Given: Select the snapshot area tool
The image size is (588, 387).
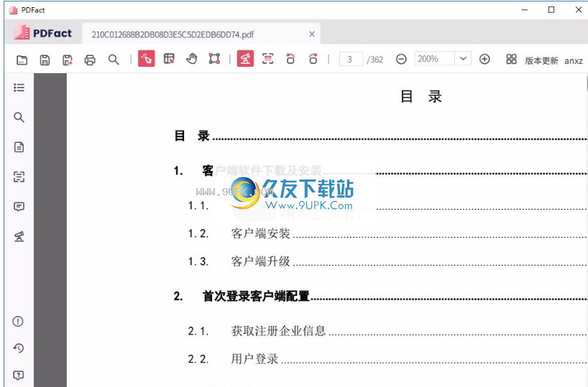Looking at the screenshot, I should tap(214, 59).
